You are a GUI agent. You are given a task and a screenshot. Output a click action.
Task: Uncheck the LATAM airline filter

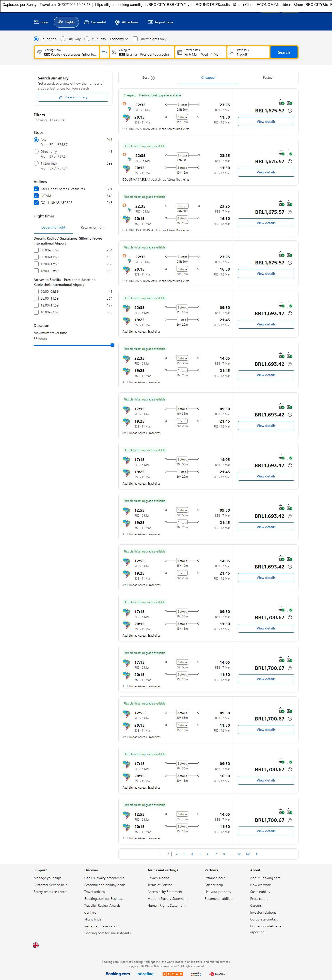pos(36,196)
